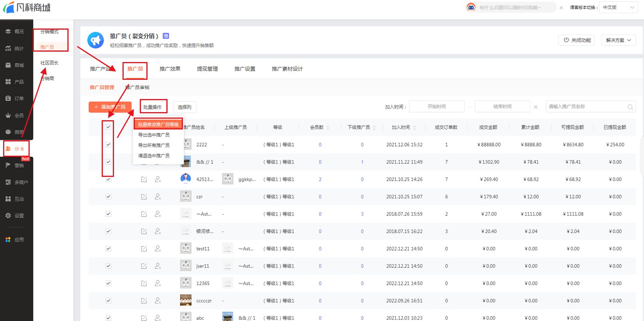Viewport: 644px width, 321px height.
Task: Expand the 解决方案 dropdown
Action: click(618, 40)
